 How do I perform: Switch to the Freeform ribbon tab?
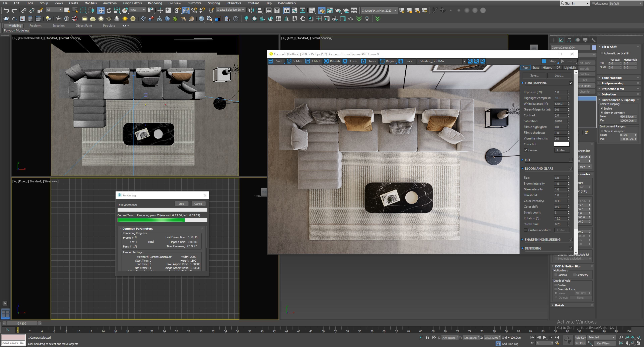(35, 26)
